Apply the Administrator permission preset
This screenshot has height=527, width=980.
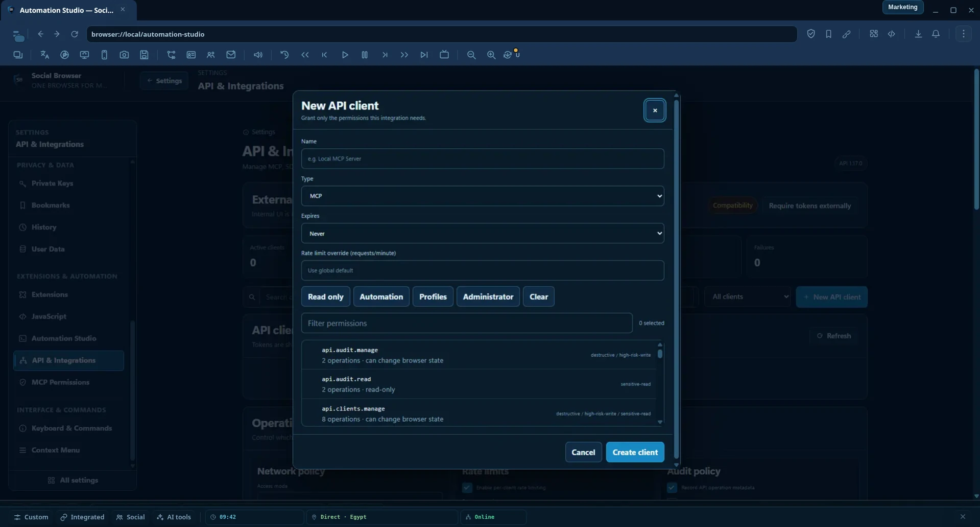pyautogui.click(x=488, y=296)
